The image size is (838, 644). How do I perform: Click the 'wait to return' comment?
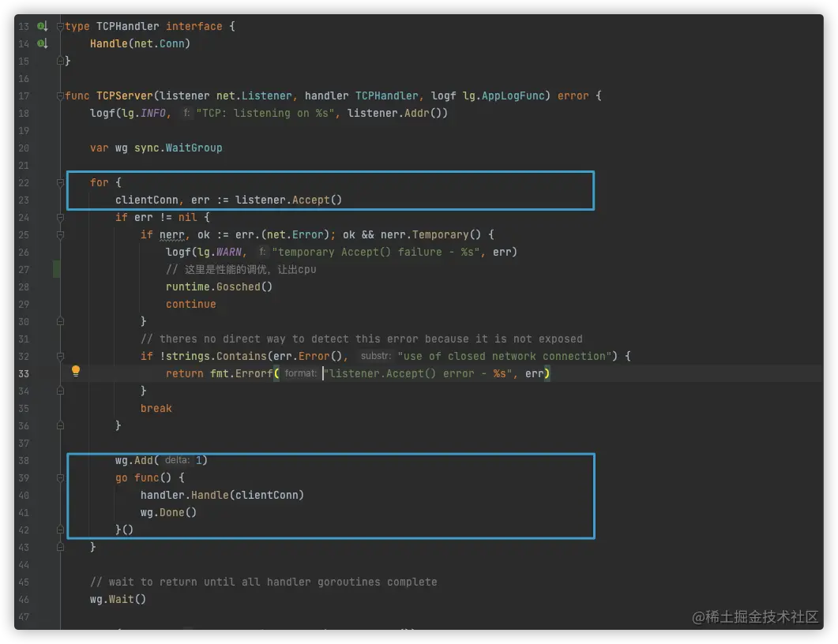[x=264, y=582]
